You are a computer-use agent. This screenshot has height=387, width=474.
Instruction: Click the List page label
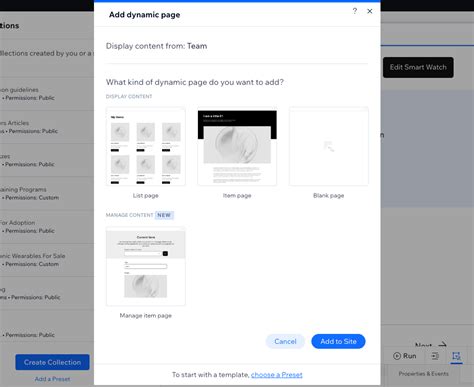coord(146,195)
